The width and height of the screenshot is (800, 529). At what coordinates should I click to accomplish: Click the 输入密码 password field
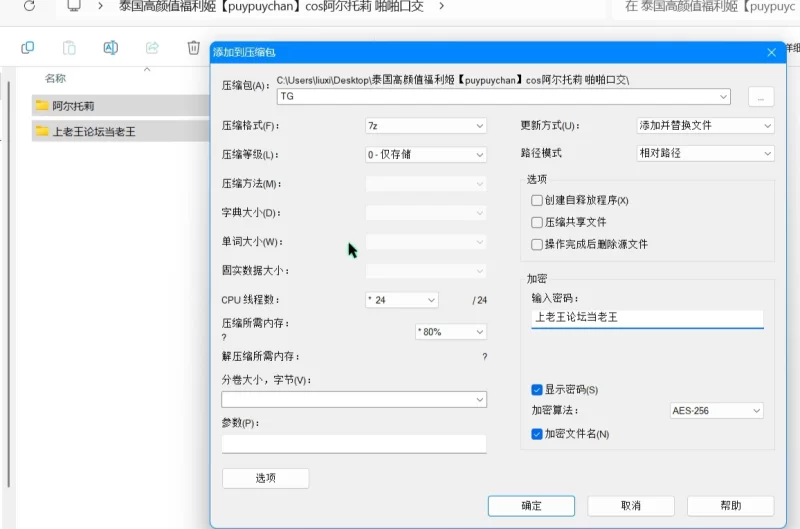tap(647, 318)
